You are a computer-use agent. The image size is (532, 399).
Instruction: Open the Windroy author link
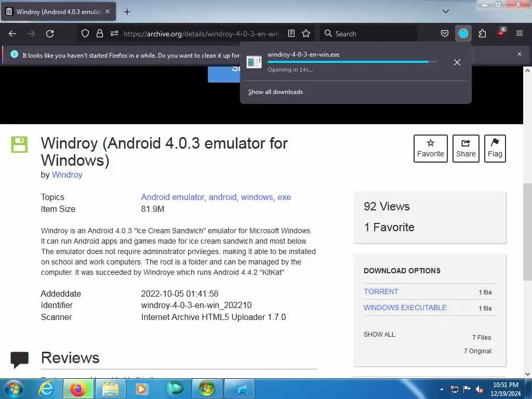[67, 175]
